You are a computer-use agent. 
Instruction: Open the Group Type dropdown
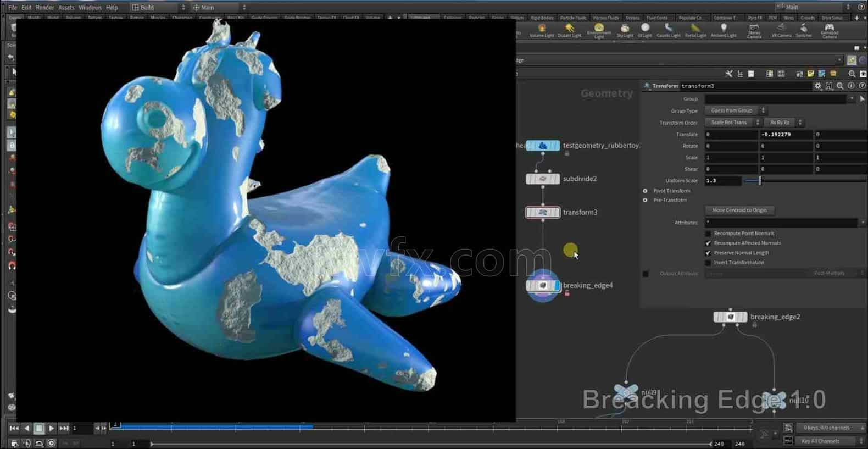736,110
